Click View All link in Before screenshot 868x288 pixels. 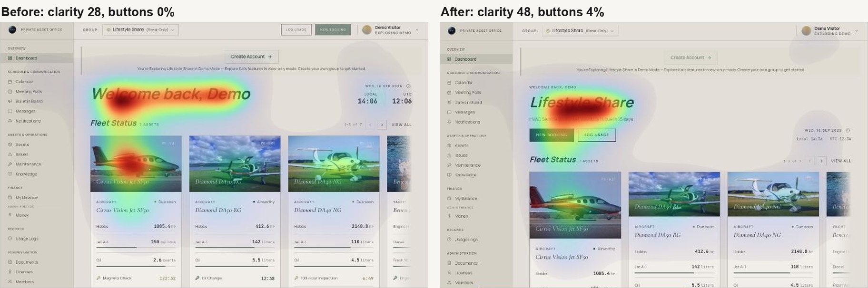pos(401,125)
